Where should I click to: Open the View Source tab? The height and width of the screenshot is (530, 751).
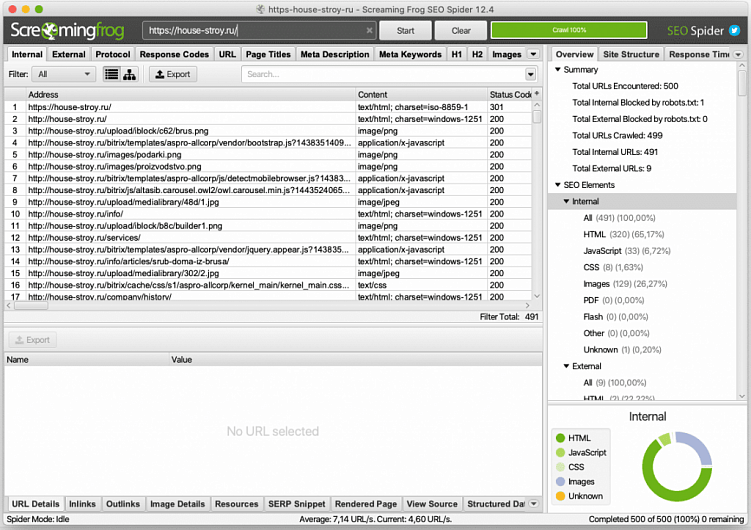tap(432, 504)
